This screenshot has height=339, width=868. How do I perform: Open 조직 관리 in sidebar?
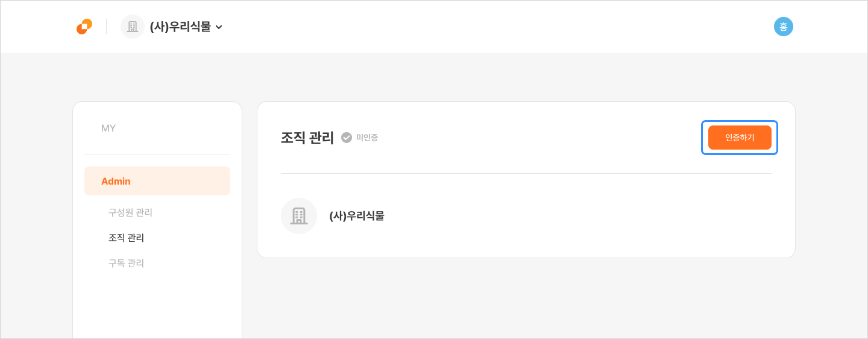pyautogui.click(x=126, y=238)
